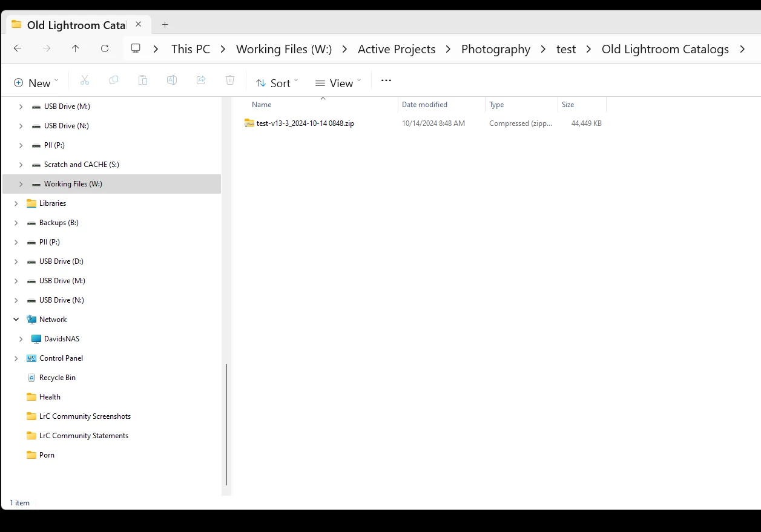
Task: Click the PC monitor icon in address bar
Action: click(x=136, y=48)
